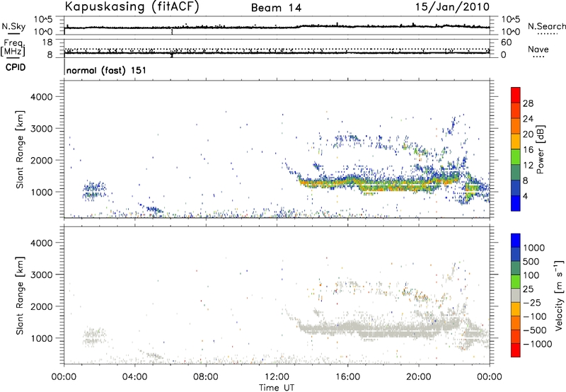This screenshot has height=392, width=566.
Task: Click the 4 dB colorbar label
Action: [526, 196]
